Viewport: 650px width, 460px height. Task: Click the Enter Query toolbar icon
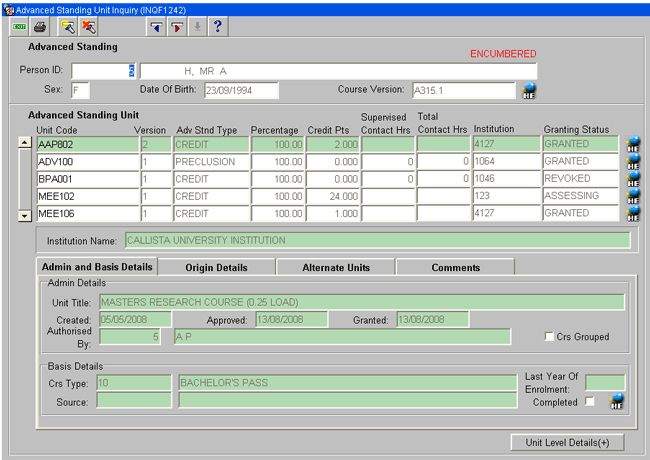click(68, 26)
